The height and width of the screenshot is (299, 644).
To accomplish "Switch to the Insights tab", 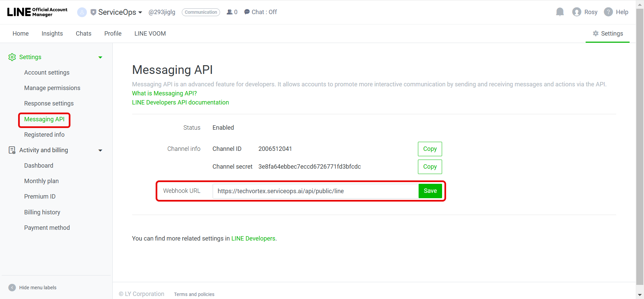I will point(52,34).
